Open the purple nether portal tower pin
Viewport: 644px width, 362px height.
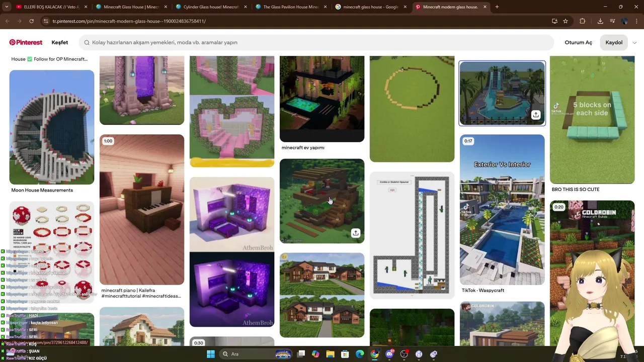pyautogui.click(x=142, y=90)
